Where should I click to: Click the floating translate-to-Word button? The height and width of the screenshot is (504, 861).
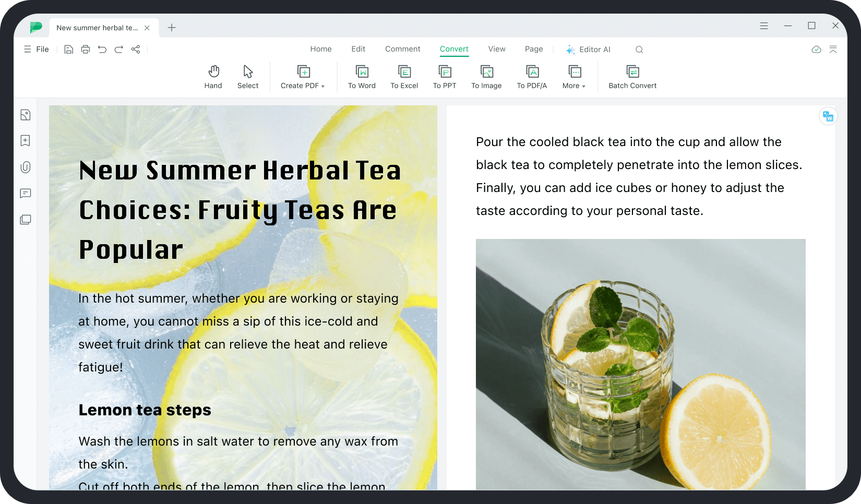828,116
